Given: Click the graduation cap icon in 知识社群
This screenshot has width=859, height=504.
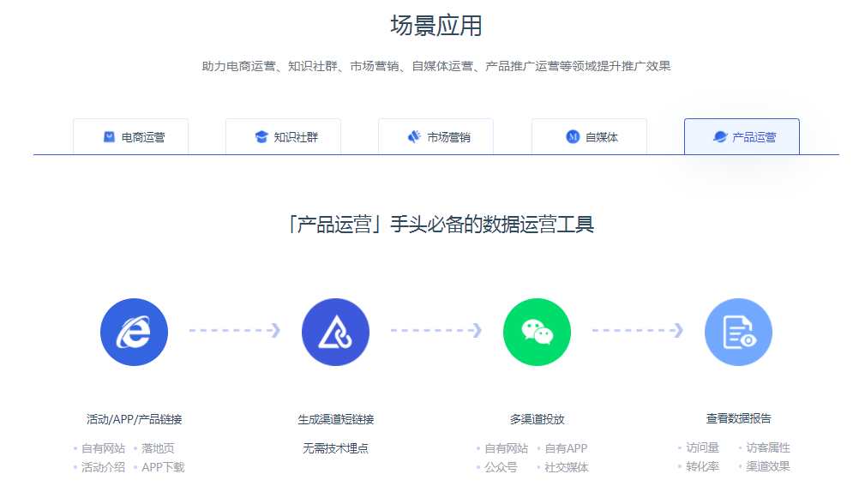Looking at the screenshot, I should click(x=261, y=137).
